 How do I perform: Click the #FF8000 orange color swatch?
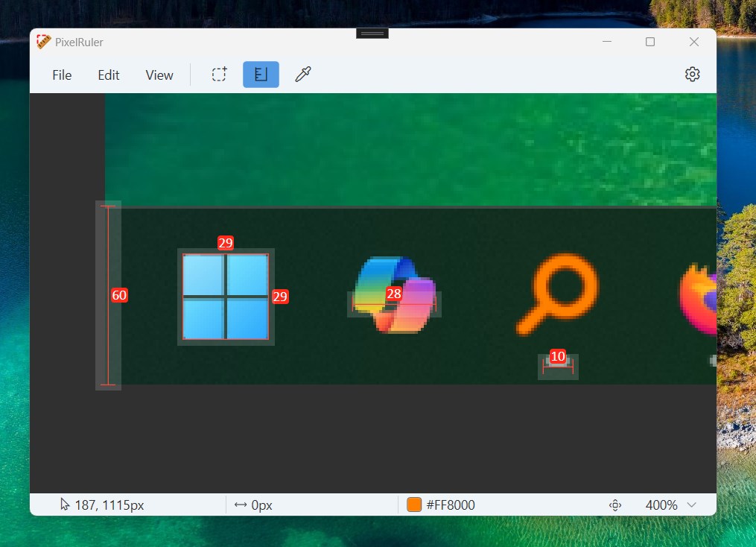click(x=414, y=505)
